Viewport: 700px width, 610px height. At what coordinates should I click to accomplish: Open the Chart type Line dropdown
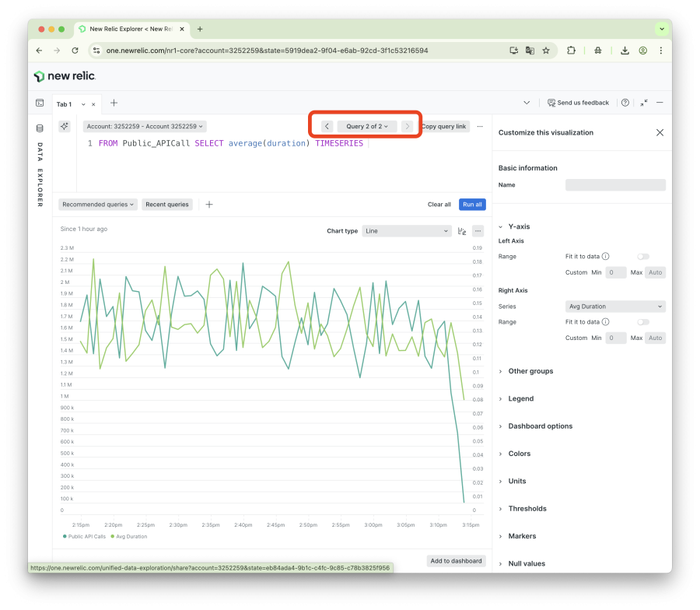pyautogui.click(x=406, y=231)
